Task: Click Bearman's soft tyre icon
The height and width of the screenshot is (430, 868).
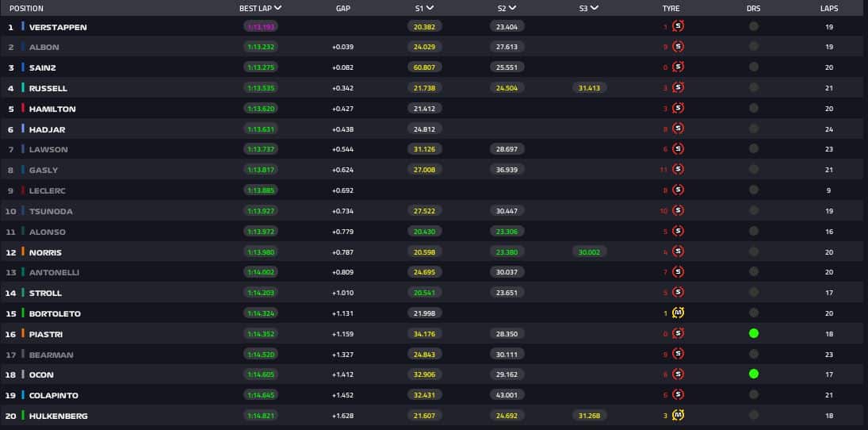Action: coord(678,354)
